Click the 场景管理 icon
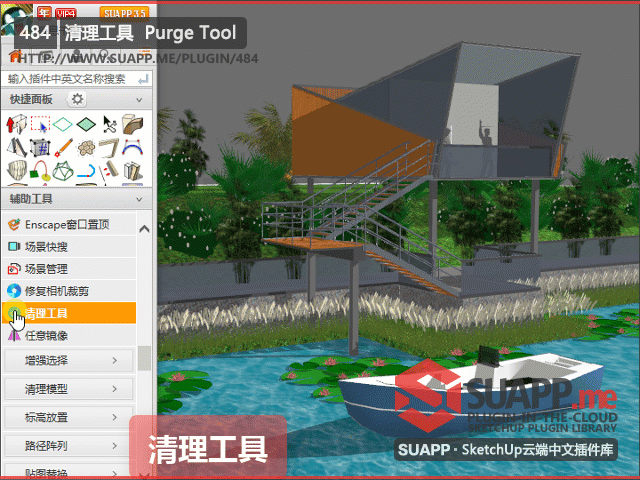The width and height of the screenshot is (640, 480). click(x=14, y=269)
